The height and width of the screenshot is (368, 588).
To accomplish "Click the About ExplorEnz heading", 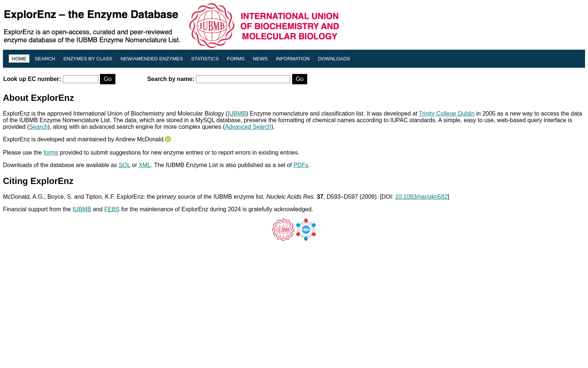I will click(39, 98).
